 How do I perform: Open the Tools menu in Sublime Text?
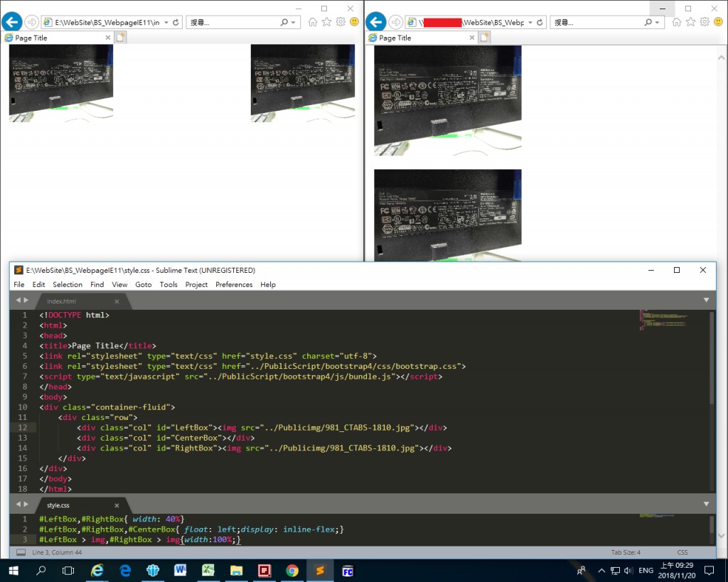coord(168,284)
